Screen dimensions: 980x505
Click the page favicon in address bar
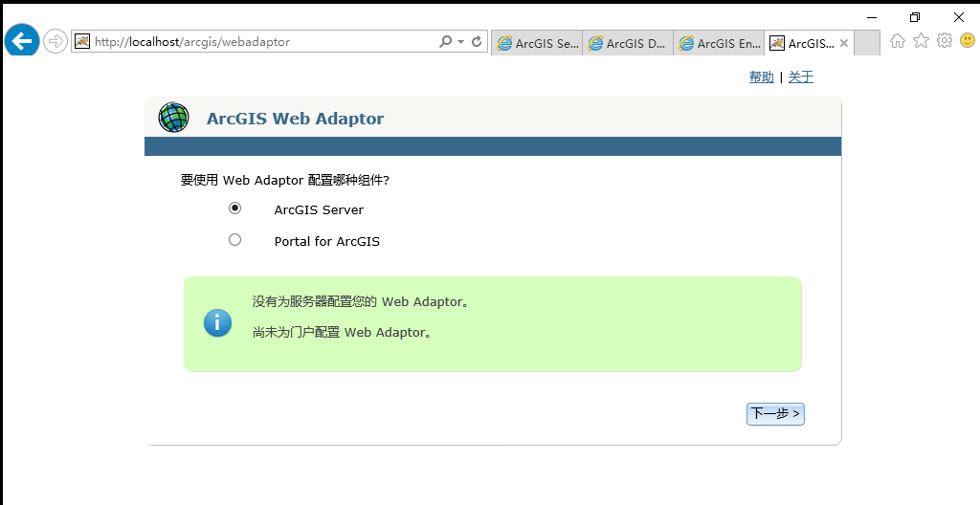[x=82, y=41]
